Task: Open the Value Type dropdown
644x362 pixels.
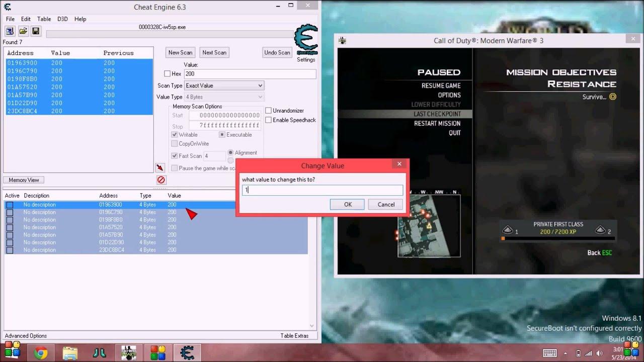Action: (x=224, y=97)
